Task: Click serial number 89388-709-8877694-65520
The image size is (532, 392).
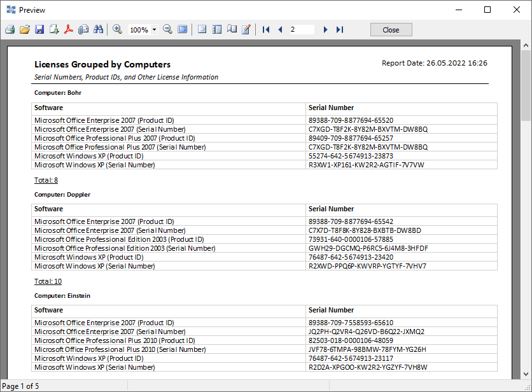Action: click(x=351, y=120)
